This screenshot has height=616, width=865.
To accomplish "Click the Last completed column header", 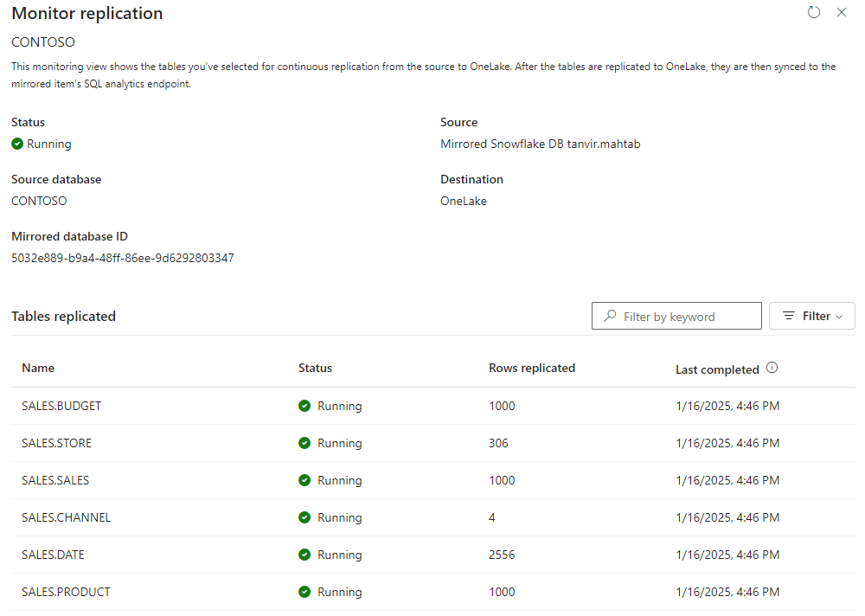I will tap(717, 369).
